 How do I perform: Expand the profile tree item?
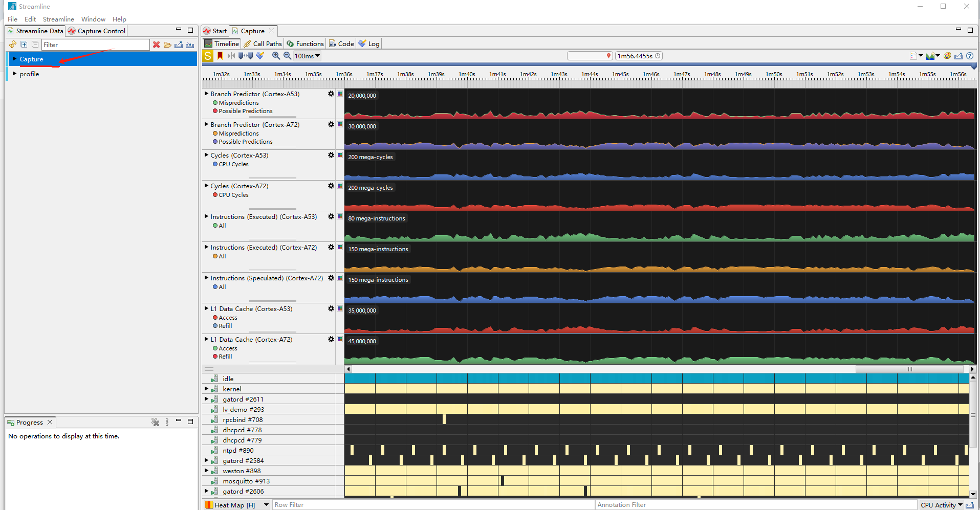coord(14,74)
